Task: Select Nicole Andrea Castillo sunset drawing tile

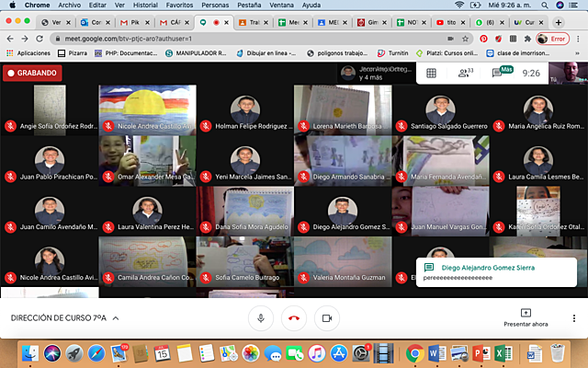Action: point(147,109)
